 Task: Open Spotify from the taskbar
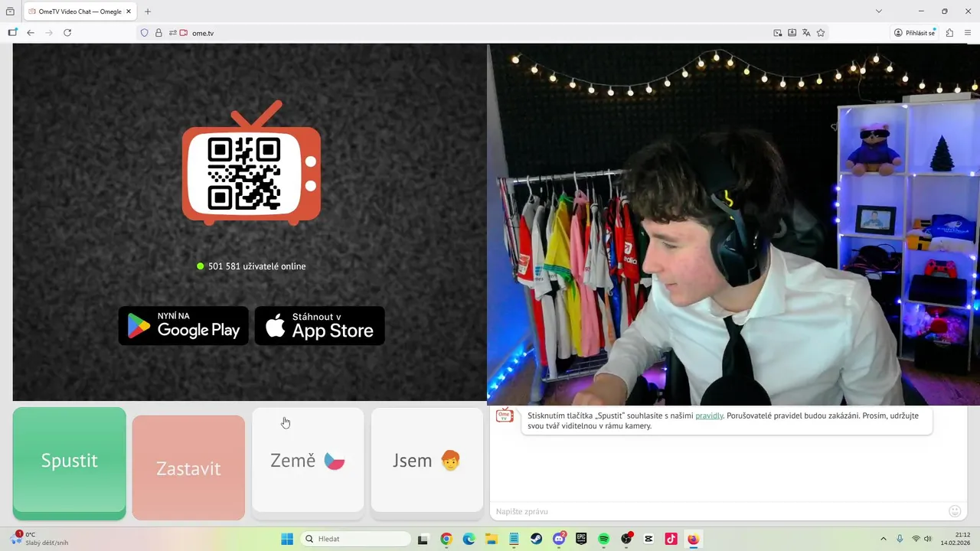603,539
